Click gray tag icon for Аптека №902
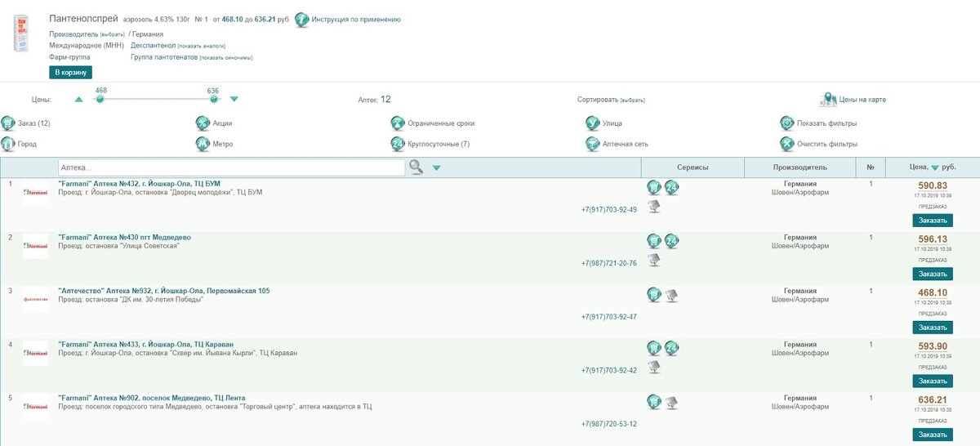980x446 pixels. 672,402
